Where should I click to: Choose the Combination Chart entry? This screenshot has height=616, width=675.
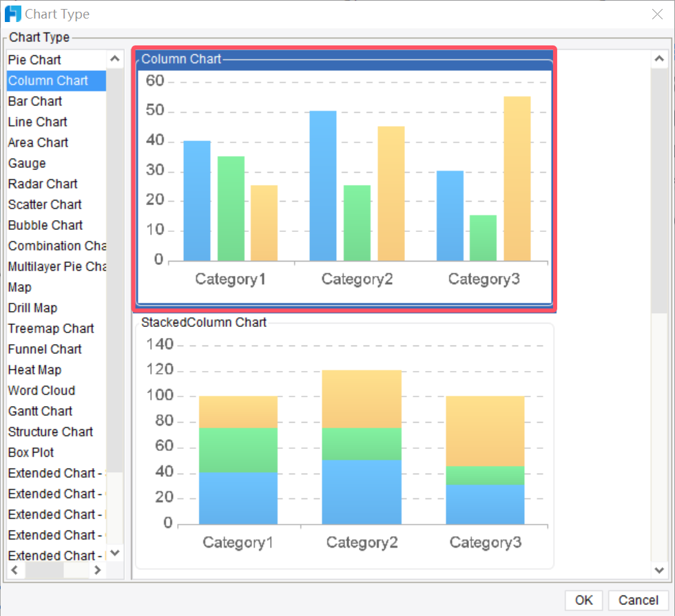point(56,246)
